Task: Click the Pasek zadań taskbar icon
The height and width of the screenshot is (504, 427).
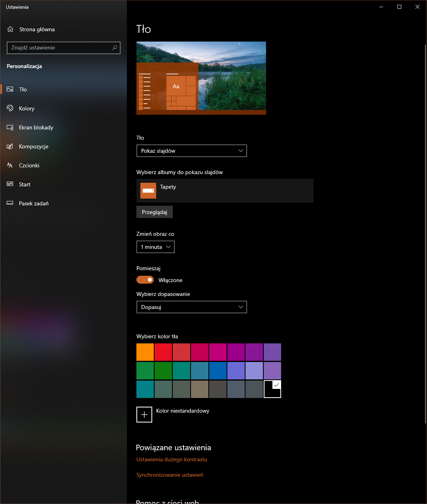Action: tap(10, 203)
